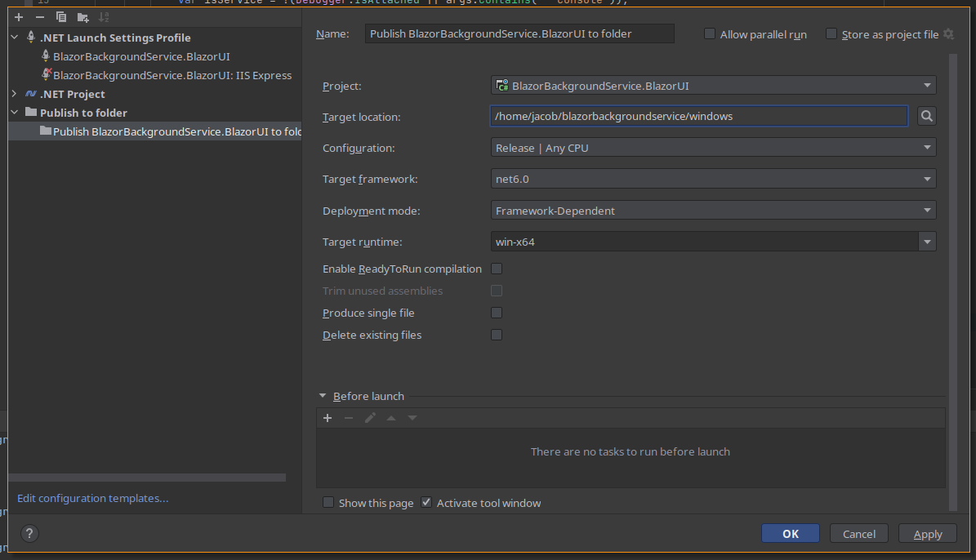The width and height of the screenshot is (976, 560).
Task: Open Edit configuration templates link
Action: (93, 499)
